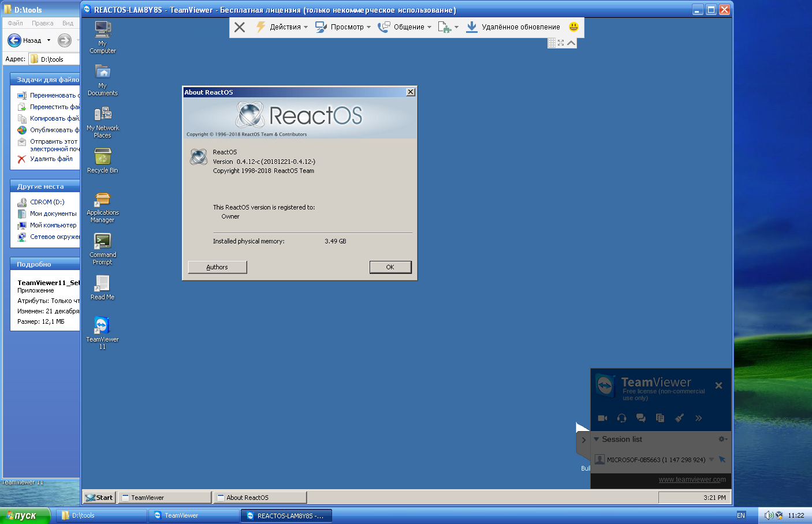Screen dimensions: 812x524
Task: Open session list settings gear
Action: point(722,439)
